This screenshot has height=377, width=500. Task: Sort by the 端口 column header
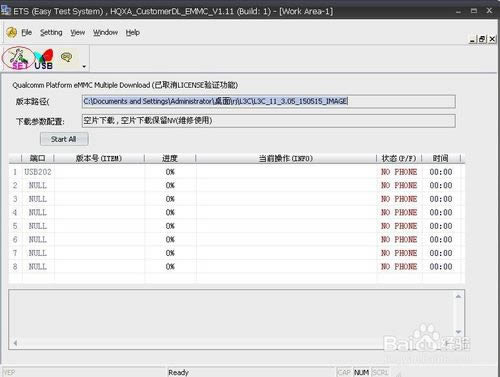(x=37, y=158)
